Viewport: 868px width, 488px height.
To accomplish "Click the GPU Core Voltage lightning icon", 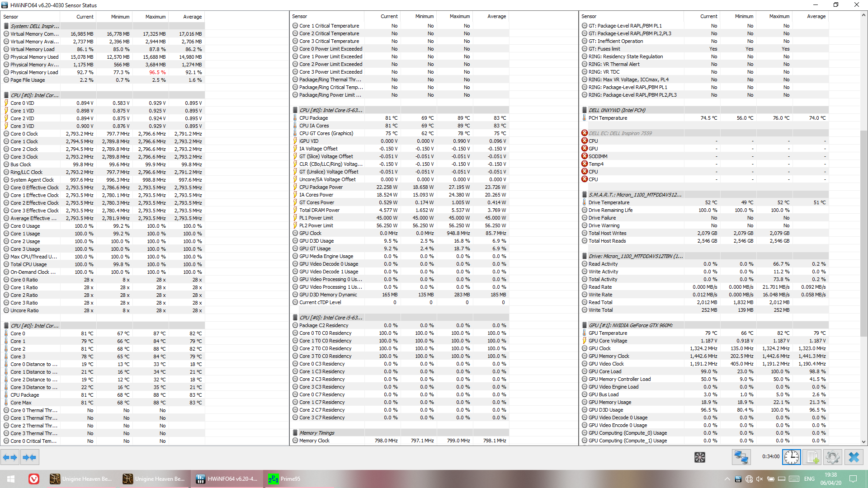I will point(585,341).
